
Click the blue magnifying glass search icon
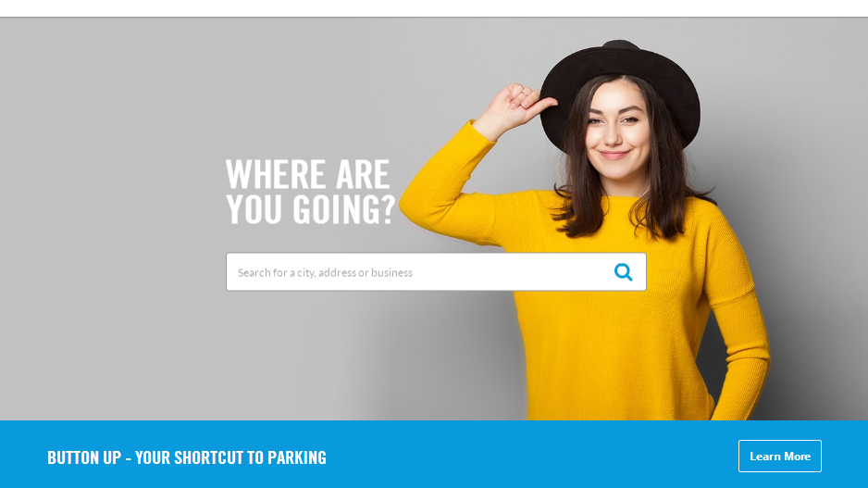624,272
